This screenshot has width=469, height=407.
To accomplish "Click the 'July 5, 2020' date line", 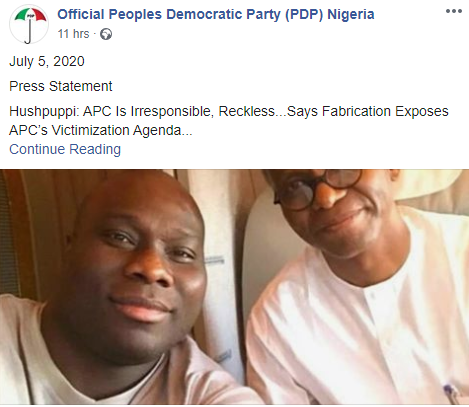I will (x=47, y=61).
